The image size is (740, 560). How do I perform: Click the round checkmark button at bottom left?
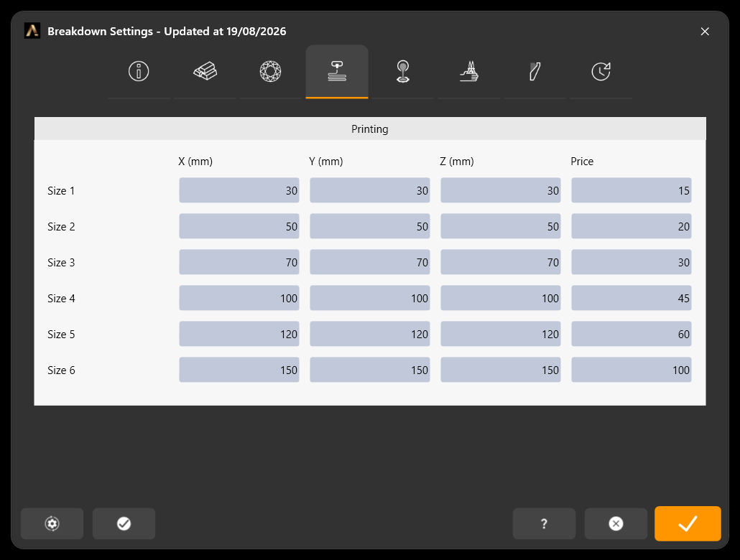124,523
